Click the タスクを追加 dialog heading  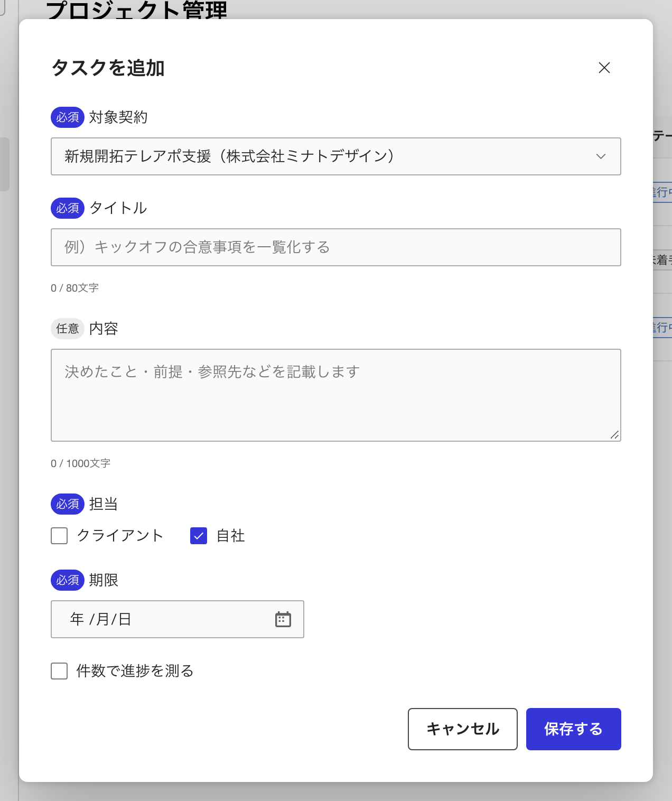click(x=108, y=68)
